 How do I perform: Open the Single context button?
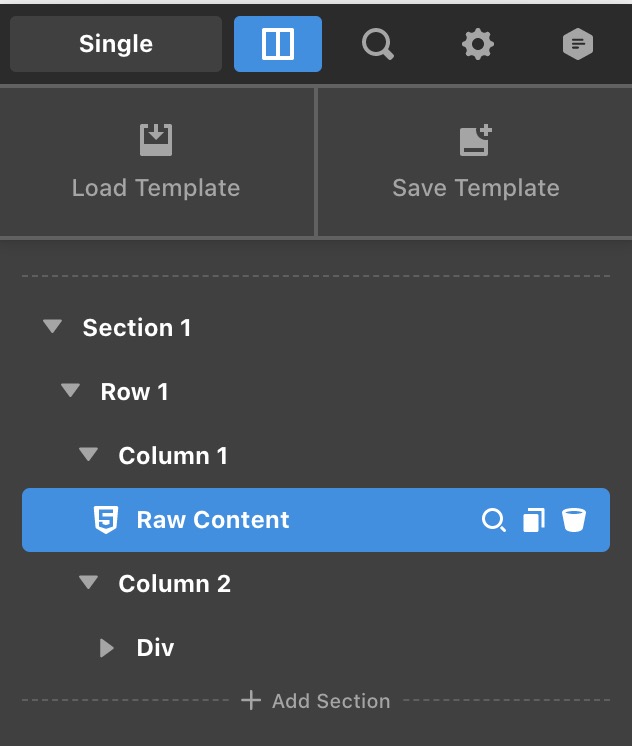click(x=116, y=44)
